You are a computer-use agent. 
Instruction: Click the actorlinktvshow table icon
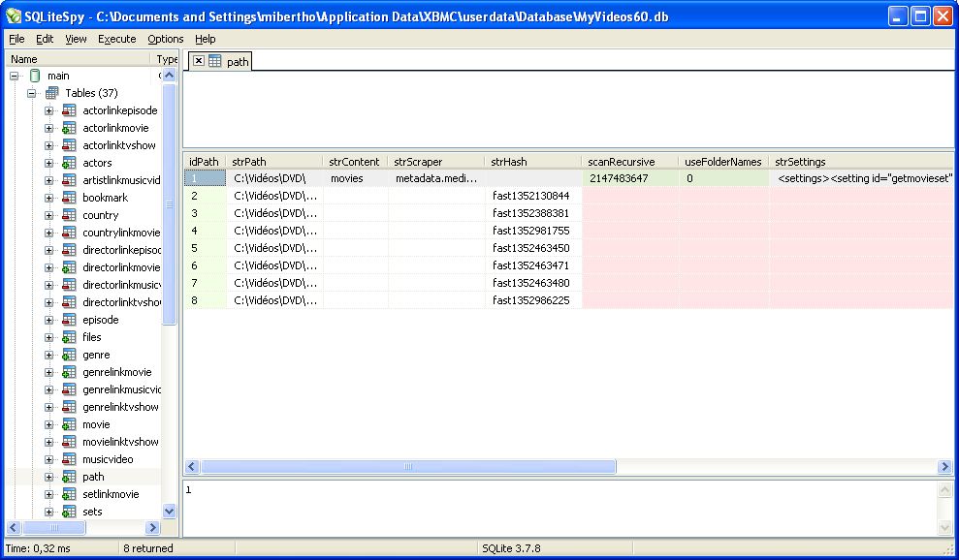pyautogui.click(x=69, y=145)
